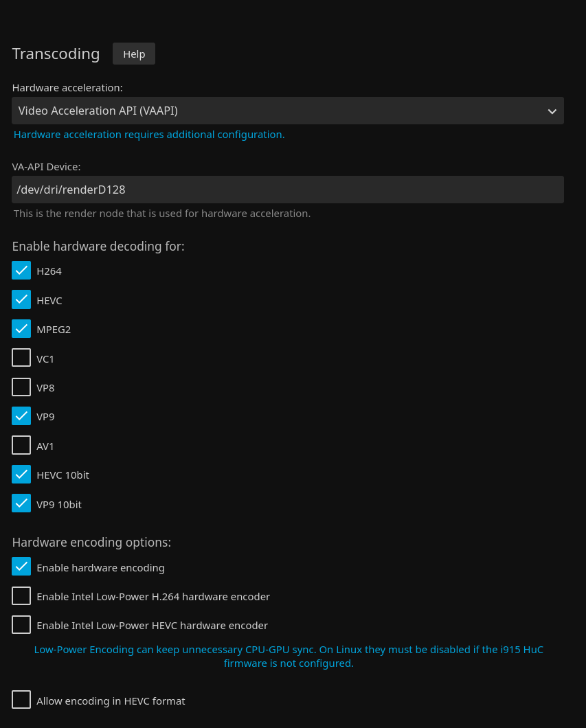Check Intel Low-Power HEVC hardware encoder
The height and width of the screenshot is (728, 586).
[21, 625]
